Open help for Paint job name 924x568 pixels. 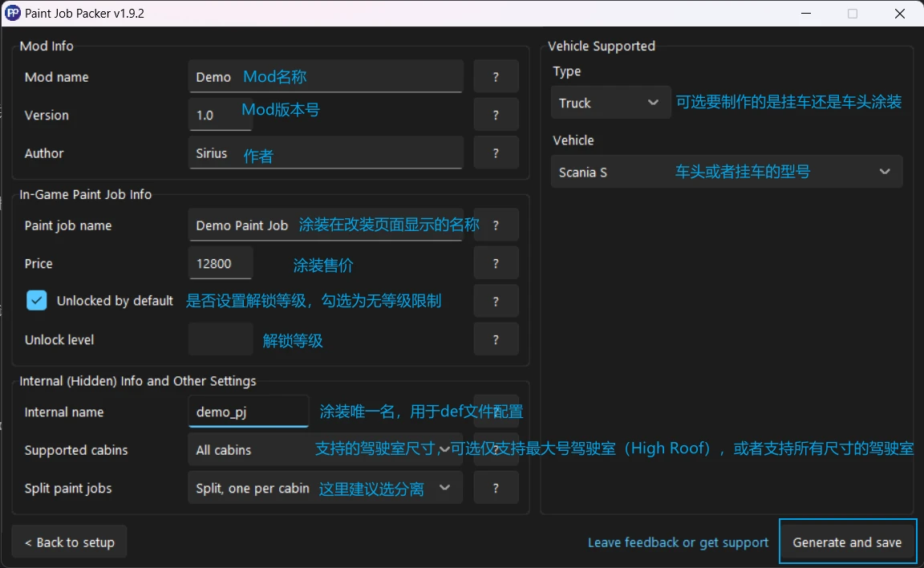pos(496,225)
